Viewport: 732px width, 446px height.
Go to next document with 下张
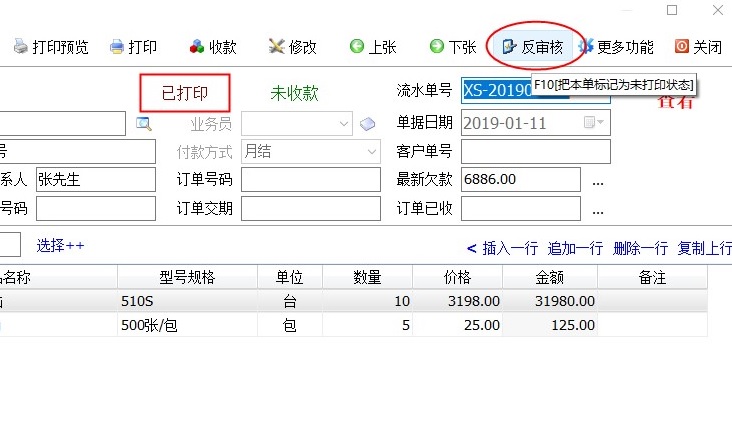click(x=452, y=47)
